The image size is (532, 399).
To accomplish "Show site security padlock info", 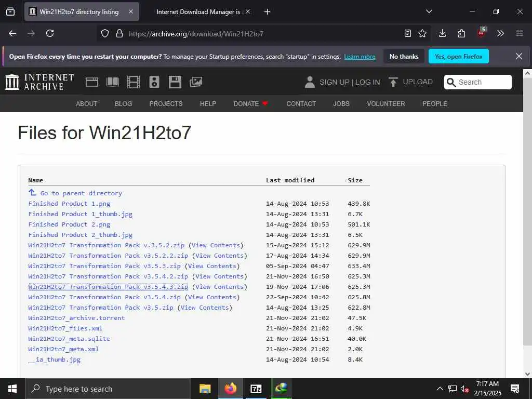I will pyautogui.click(x=119, y=33).
